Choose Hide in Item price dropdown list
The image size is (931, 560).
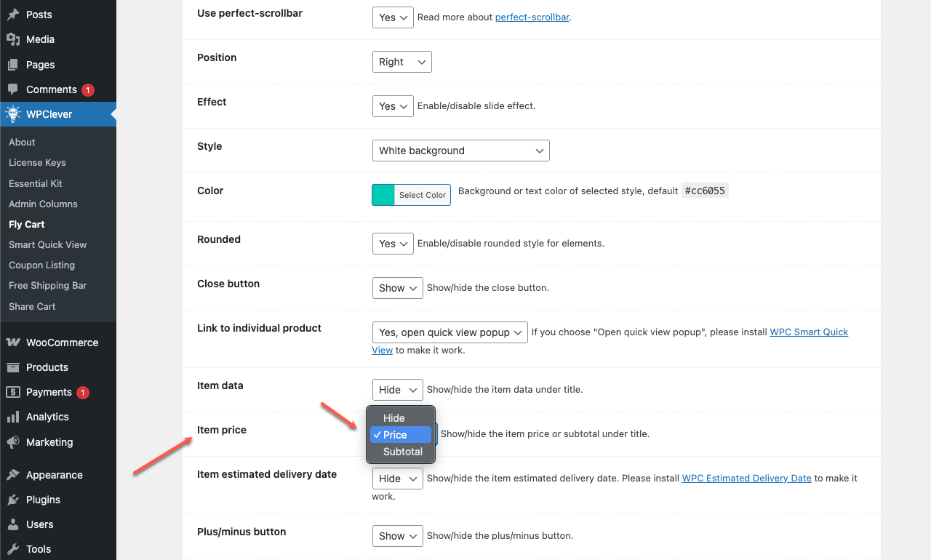[x=394, y=418]
